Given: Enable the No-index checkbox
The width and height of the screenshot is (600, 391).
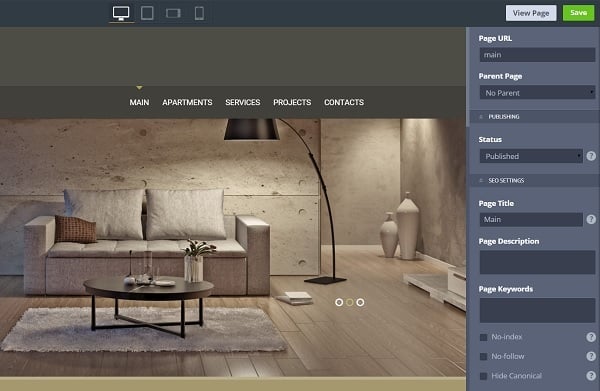Looking at the screenshot, I should (484, 337).
